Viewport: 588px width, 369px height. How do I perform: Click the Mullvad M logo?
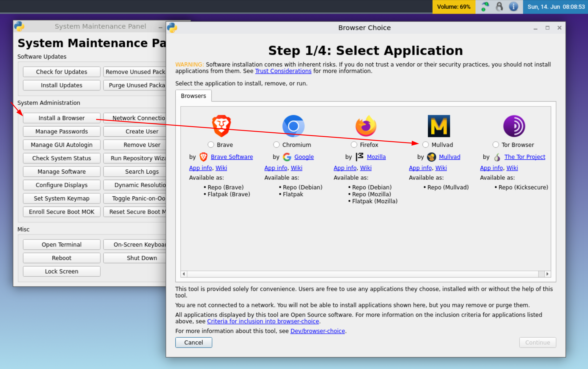point(439,126)
